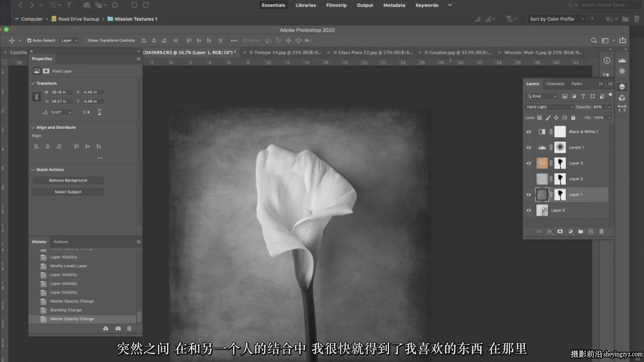Collapse Align and Distribute section
The height and width of the screenshot is (362, 644).
coord(33,128)
